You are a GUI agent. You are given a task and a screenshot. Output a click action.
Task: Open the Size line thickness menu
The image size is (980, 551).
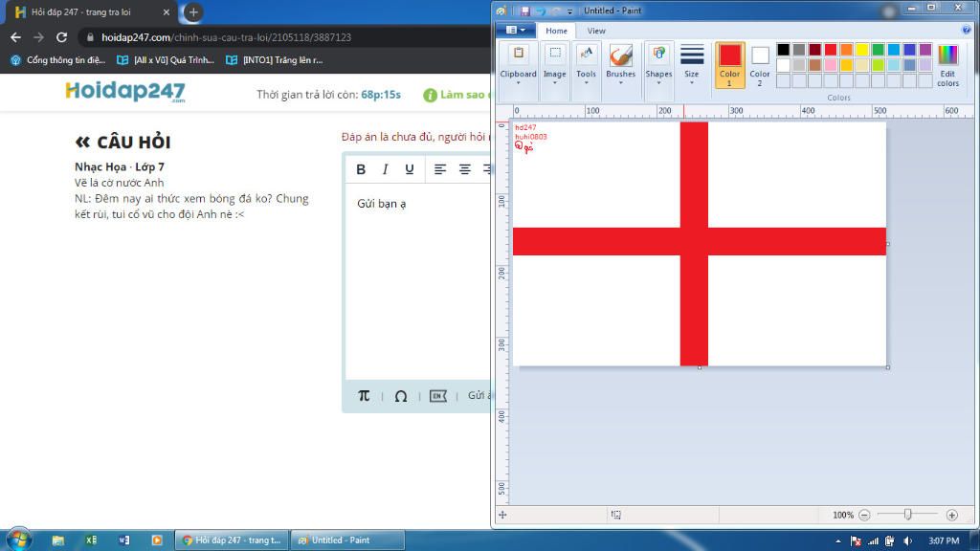(x=691, y=64)
